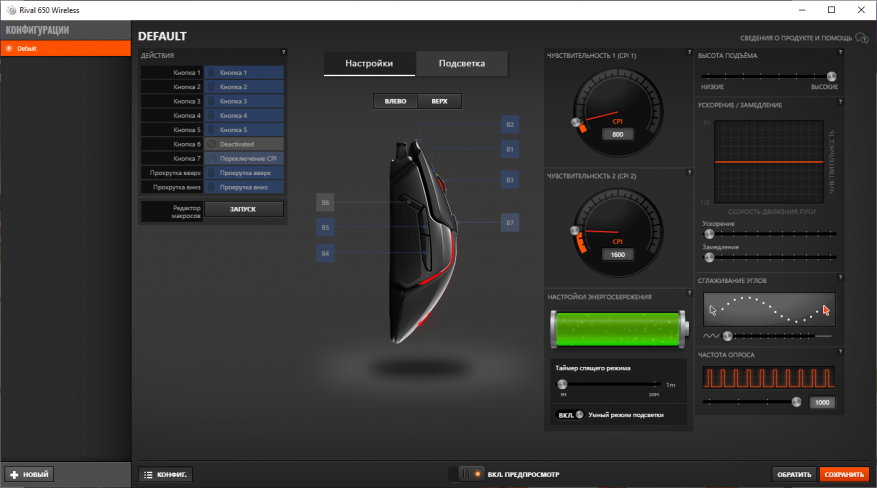Launch macro editor with ЗАПУСК button
877x488 pixels.
(x=243, y=209)
